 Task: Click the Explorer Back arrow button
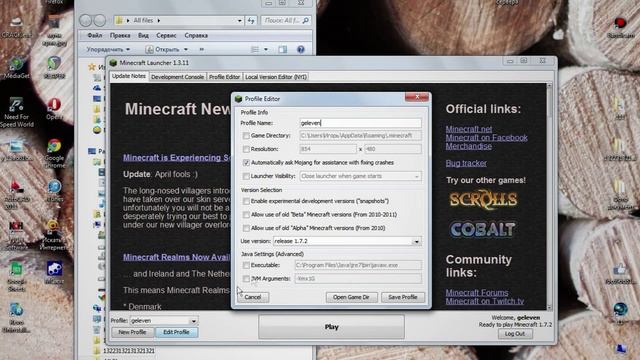pos(86,20)
